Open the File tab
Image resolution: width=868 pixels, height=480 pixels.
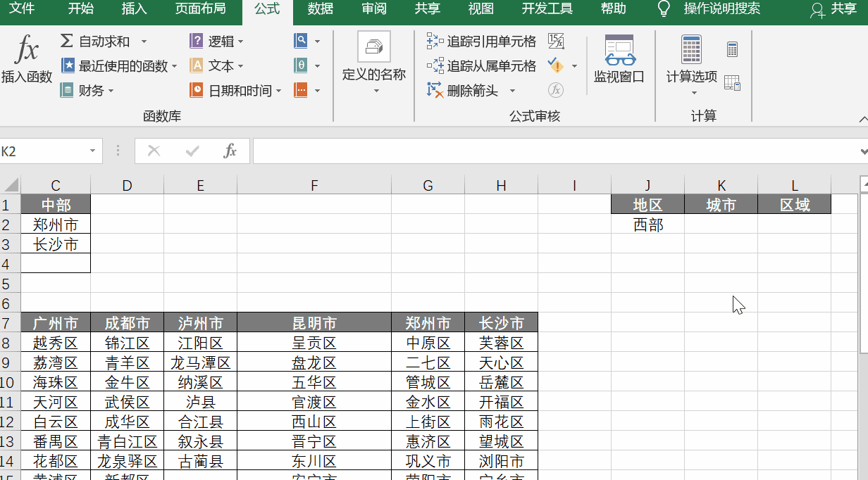(x=22, y=9)
